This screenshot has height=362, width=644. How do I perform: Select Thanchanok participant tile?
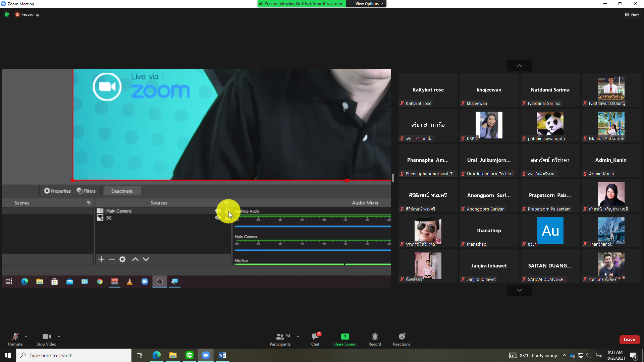(x=611, y=231)
